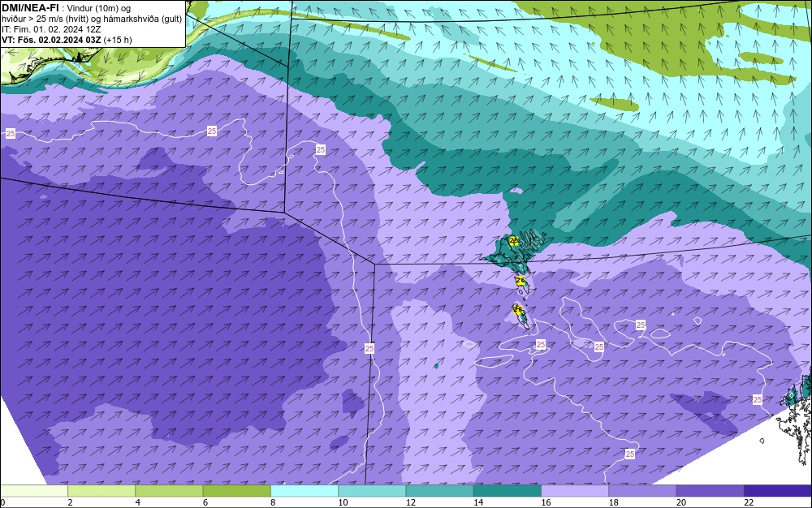Click the legend tick label 2
This screenshot has width=812, height=508.
point(70,502)
